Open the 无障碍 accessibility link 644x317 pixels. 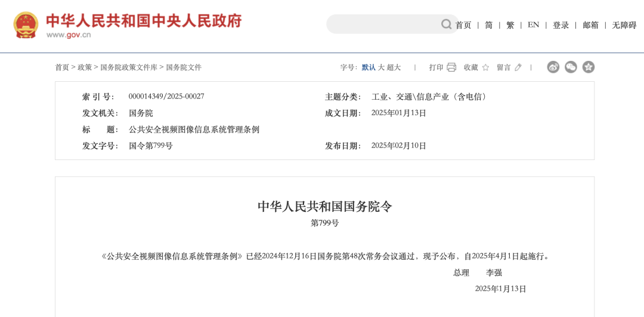click(624, 25)
